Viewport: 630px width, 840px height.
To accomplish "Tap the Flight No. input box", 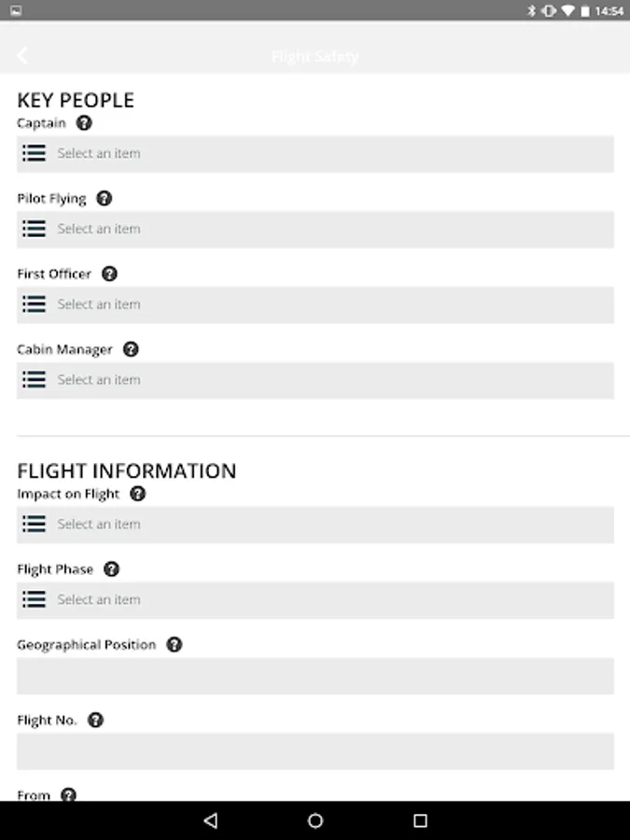I will point(315,751).
